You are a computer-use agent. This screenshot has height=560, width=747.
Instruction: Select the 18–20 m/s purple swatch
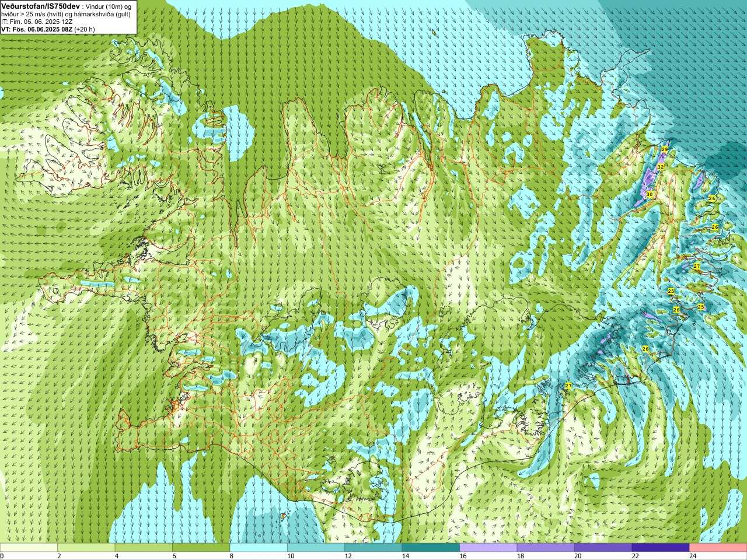546,548
